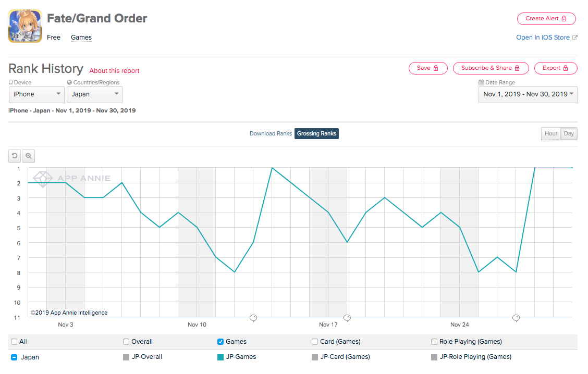Click the JP-Card (Games) legend label

345,357
